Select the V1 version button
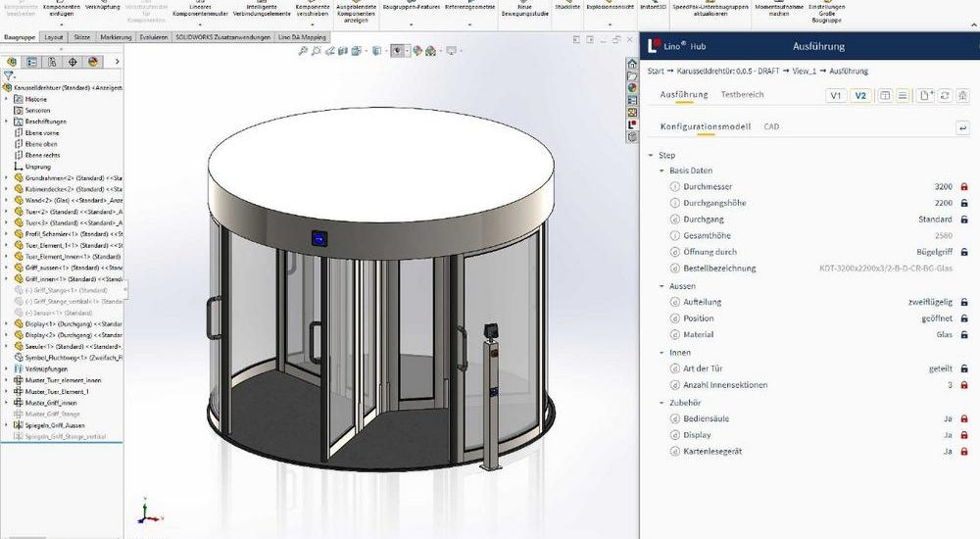 [835, 96]
